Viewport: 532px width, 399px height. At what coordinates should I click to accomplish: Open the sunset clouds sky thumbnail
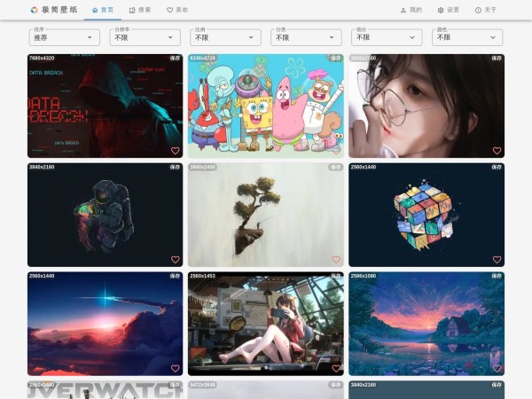pos(106,324)
